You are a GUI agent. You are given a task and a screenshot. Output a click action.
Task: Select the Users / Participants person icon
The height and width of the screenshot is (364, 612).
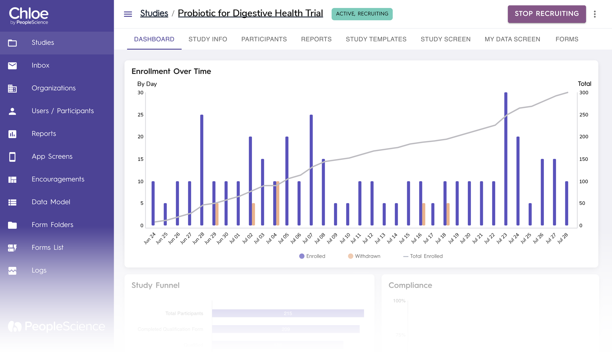[12, 111]
